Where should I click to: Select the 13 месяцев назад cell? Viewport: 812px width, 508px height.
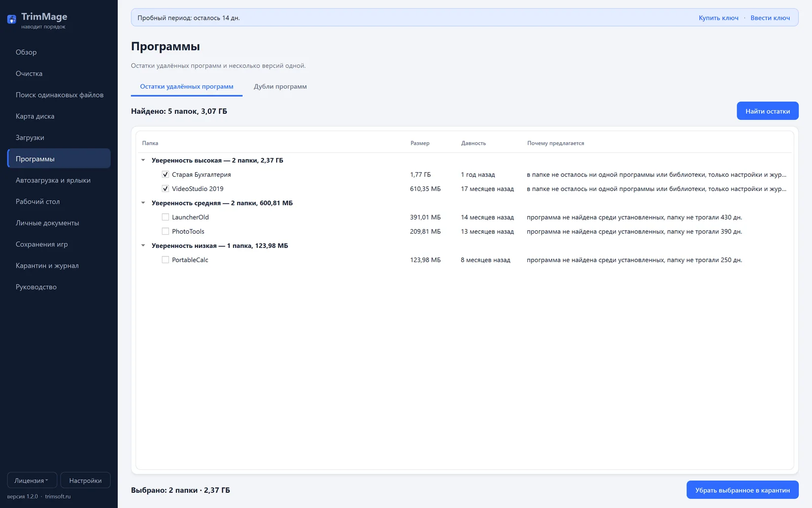pos(487,231)
